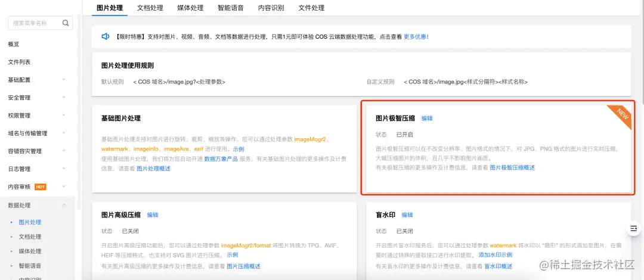Select 智能语音 in sidebar submenu

click(30, 266)
